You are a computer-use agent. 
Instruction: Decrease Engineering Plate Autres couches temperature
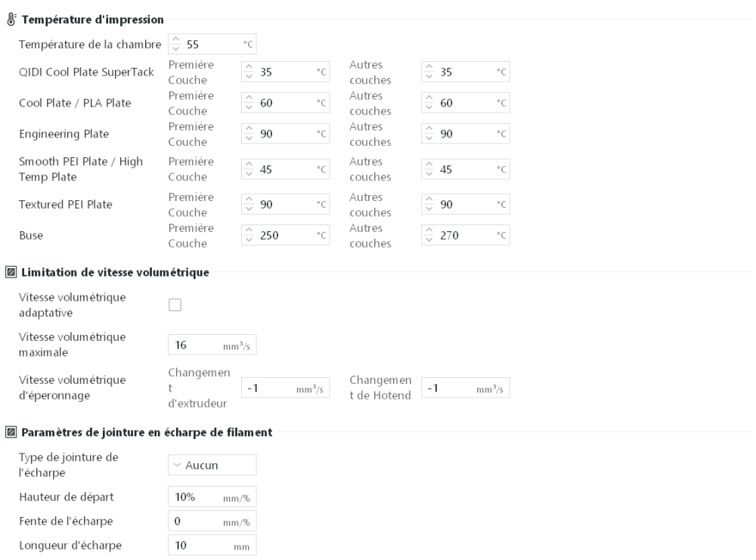(427, 137)
